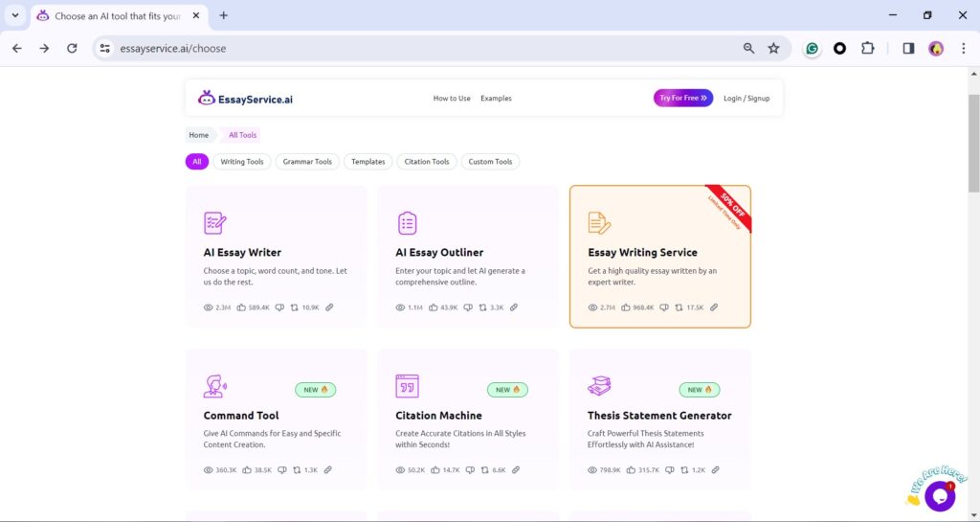980x522 pixels.
Task: Open the browser Extensions puzzle icon
Action: pyautogui.click(x=867, y=48)
